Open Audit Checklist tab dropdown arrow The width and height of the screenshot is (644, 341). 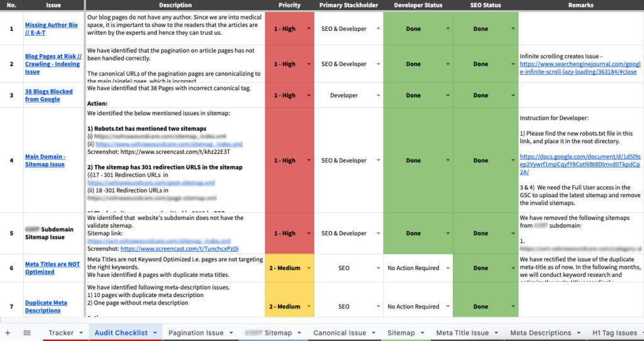155,333
